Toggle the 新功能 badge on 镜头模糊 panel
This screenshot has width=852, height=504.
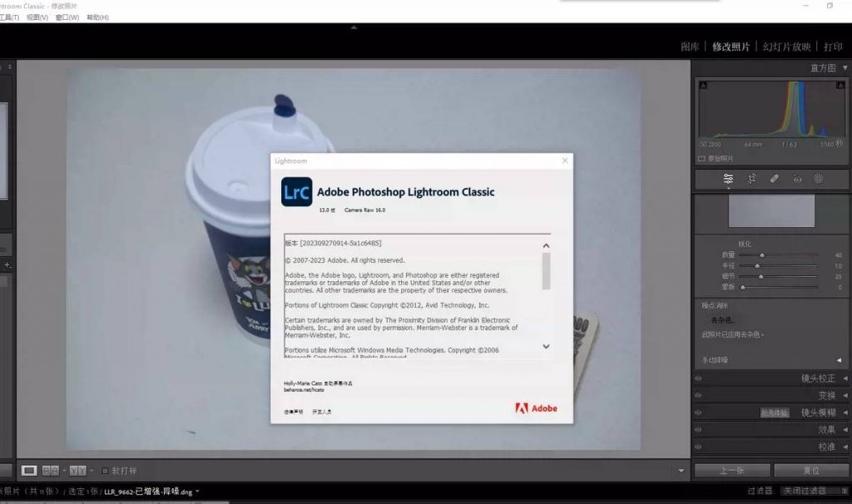(776, 412)
